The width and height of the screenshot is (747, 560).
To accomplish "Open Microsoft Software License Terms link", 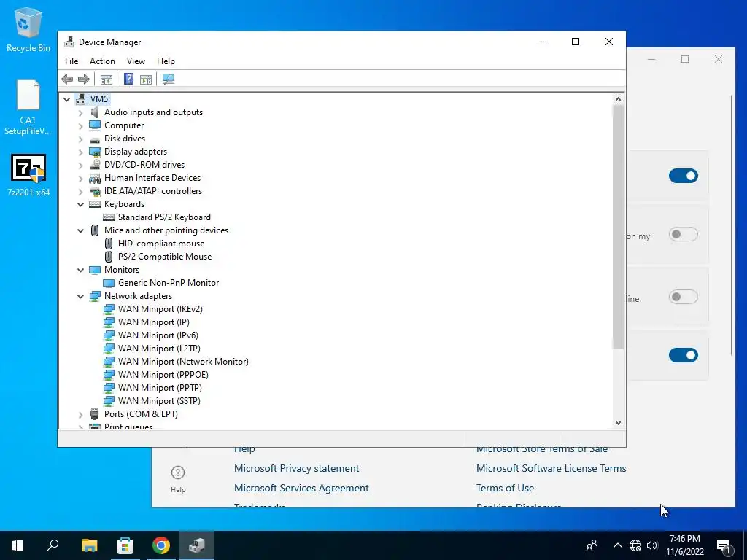I will coord(551,469).
